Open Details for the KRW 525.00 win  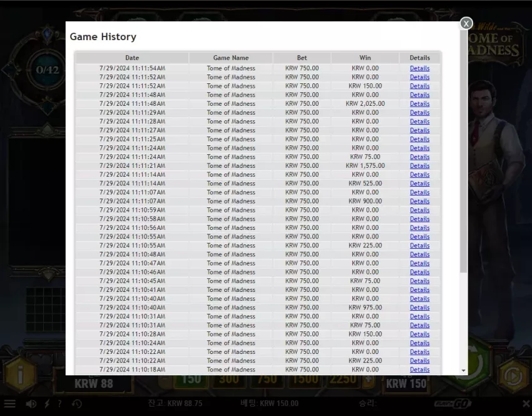tap(420, 184)
